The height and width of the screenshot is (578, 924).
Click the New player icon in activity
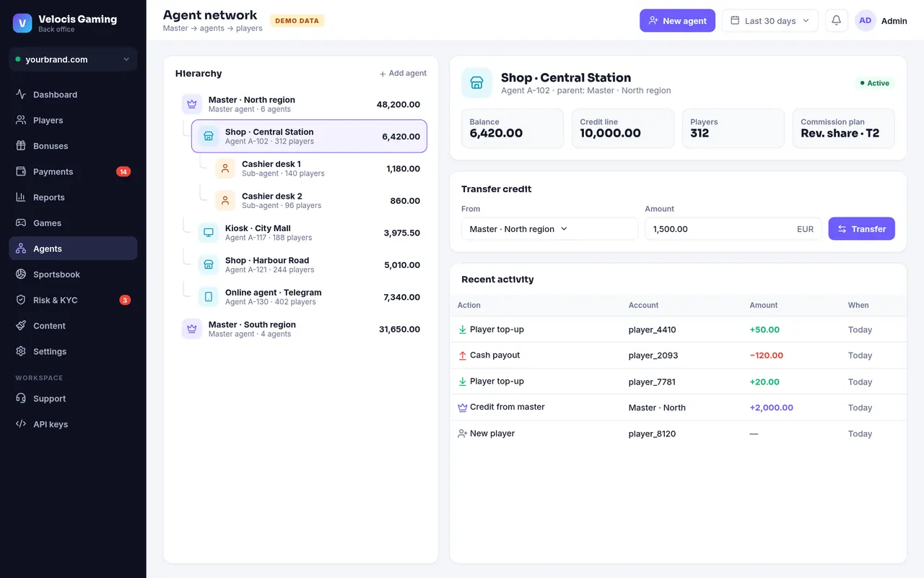(463, 433)
